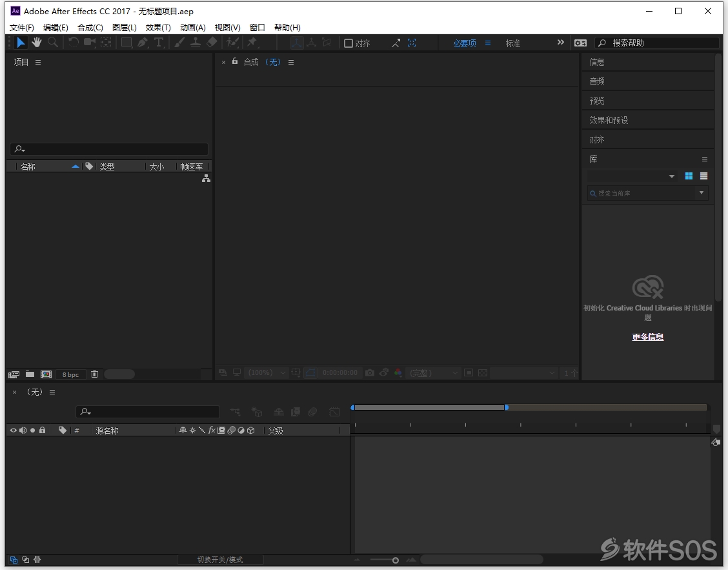The height and width of the screenshot is (570, 728).
Task: Toggle Layer Switches pane at bottom-left
Action: (14, 560)
